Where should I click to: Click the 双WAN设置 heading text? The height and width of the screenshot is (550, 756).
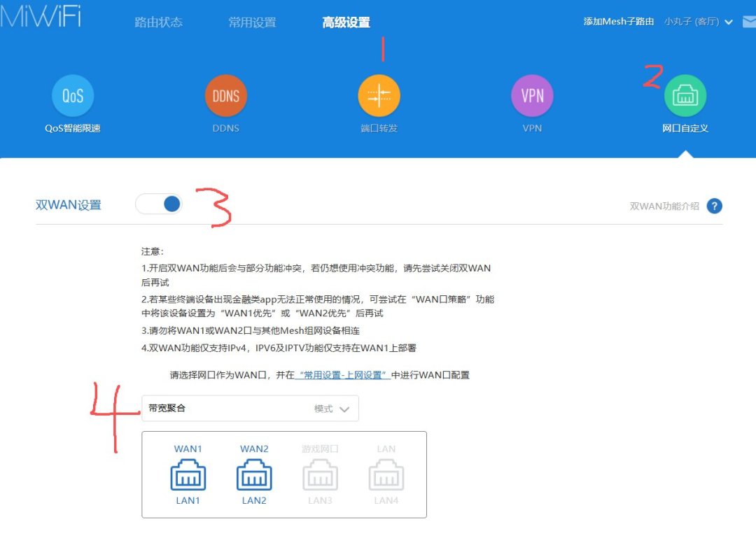coord(69,205)
